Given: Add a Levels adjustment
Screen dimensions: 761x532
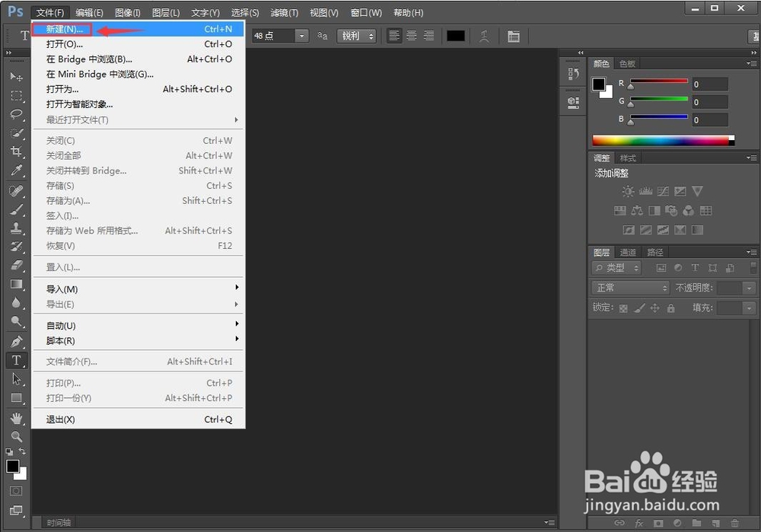Looking at the screenshot, I should [645, 191].
